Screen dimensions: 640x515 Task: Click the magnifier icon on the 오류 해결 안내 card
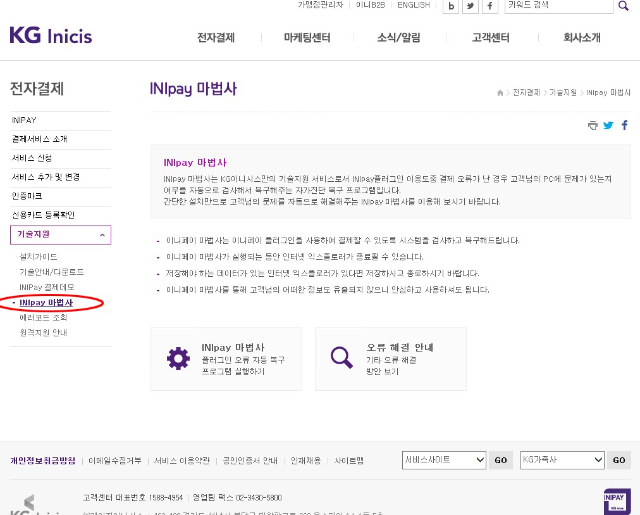342,358
